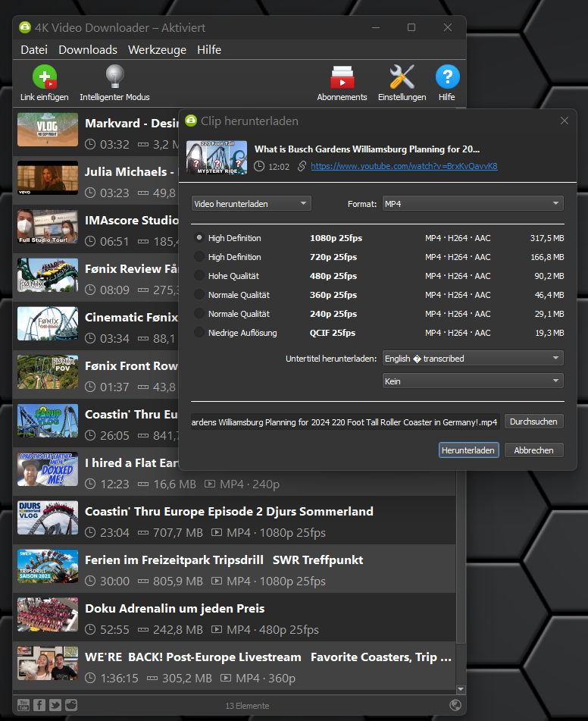Open the Untertitel English transcribed dropdown

[473, 358]
